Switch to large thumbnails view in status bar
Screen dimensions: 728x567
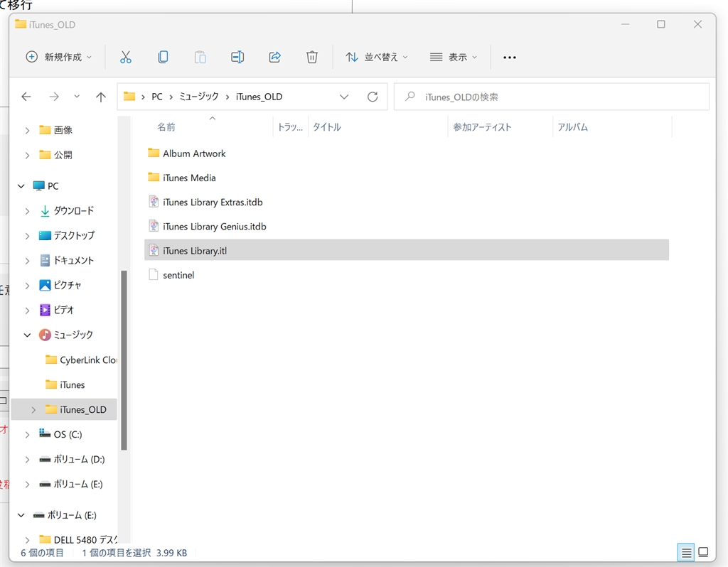pyautogui.click(x=703, y=552)
